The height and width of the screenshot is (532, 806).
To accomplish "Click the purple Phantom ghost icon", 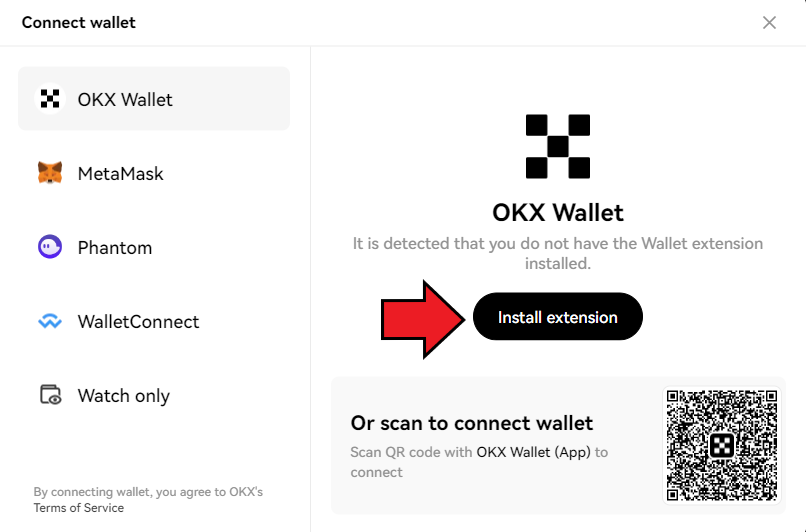I will click(50, 247).
